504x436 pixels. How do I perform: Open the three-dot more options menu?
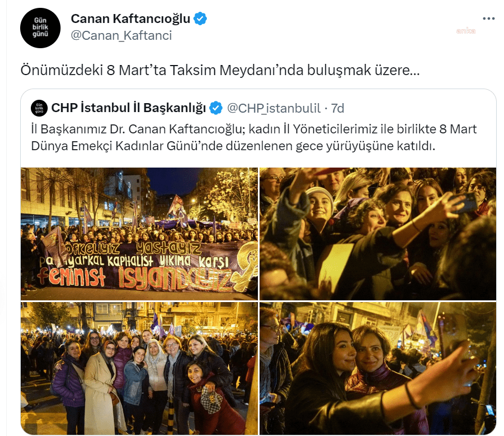488,18
